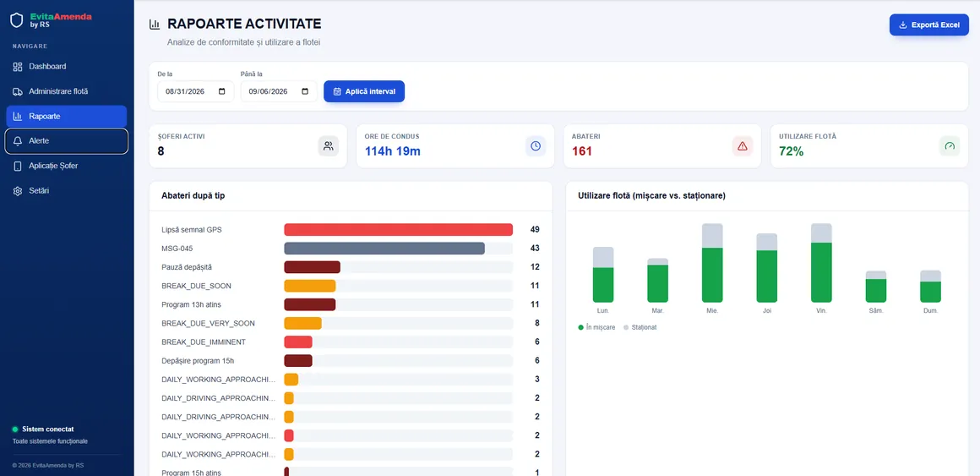Click the count 43 for MSG-045
980x476 pixels.
535,249
